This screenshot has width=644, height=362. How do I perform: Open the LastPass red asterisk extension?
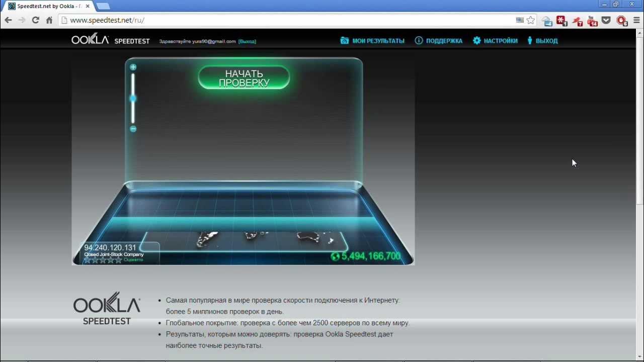click(x=561, y=21)
